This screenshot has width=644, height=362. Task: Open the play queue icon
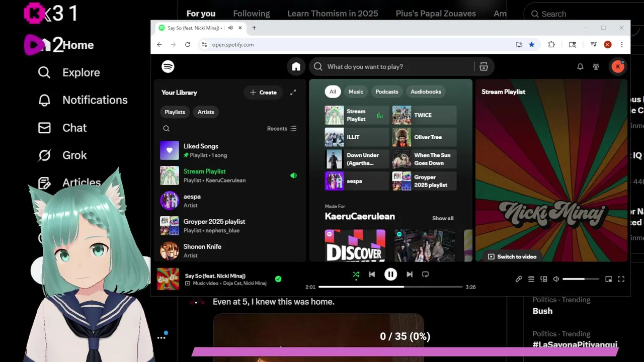[531, 279]
